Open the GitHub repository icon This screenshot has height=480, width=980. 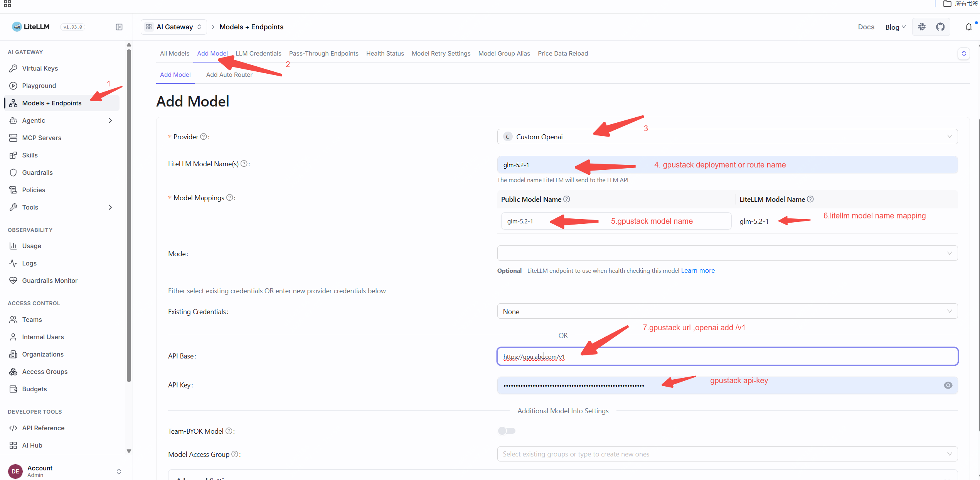(940, 27)
